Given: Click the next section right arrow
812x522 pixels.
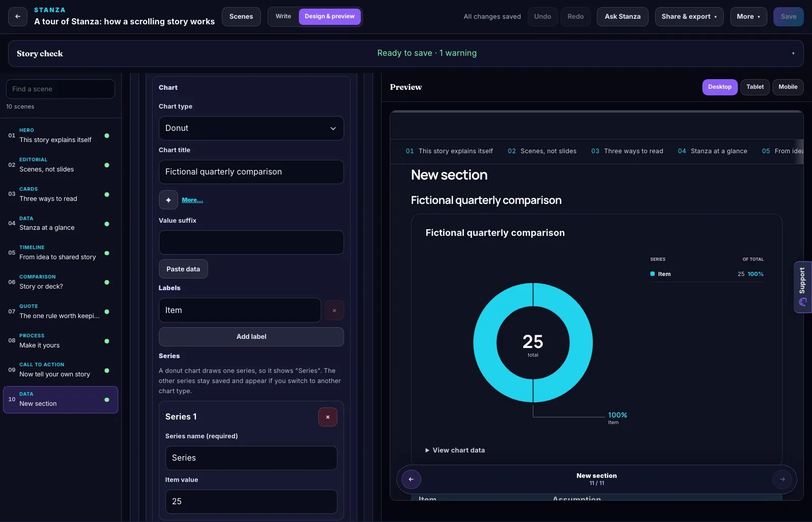Looking at the screenshot, I should click(x=782, y=479).
